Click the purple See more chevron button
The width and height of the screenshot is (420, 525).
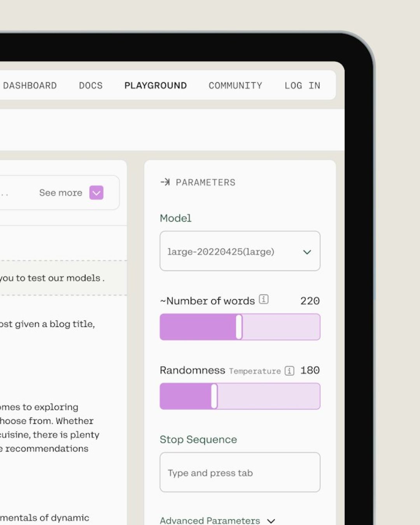pos(96,192)
